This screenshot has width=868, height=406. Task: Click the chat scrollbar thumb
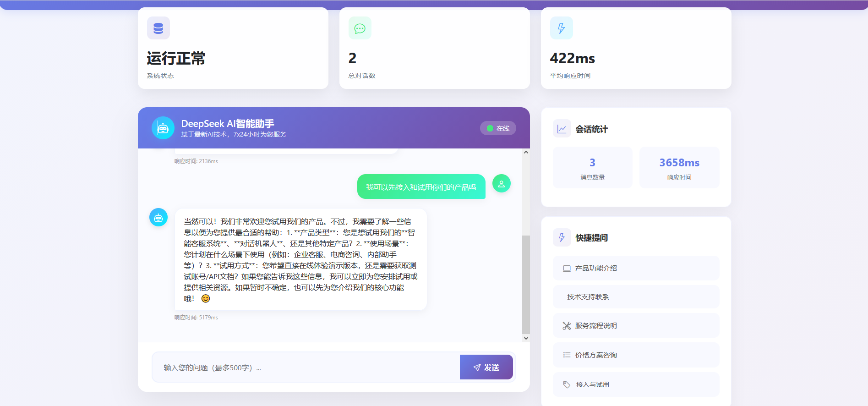click(x=526, y=284)
